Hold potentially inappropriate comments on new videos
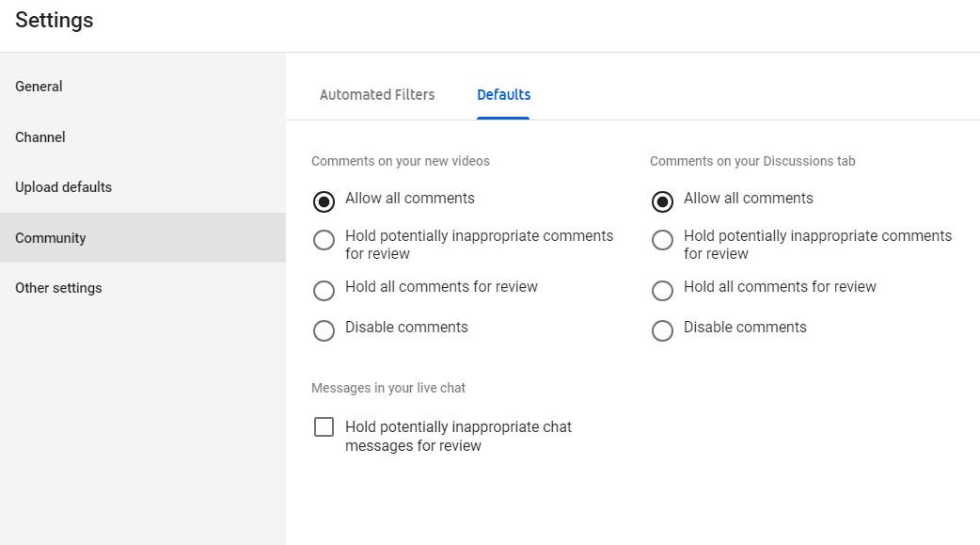The width and height of the screenshot is (980, 545). [324, 240]
